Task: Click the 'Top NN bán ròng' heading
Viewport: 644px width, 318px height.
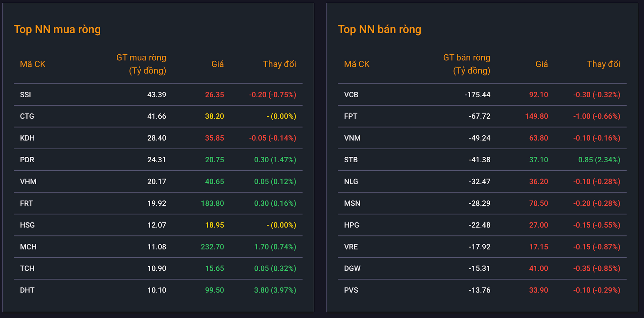Action: coord(379,30)
